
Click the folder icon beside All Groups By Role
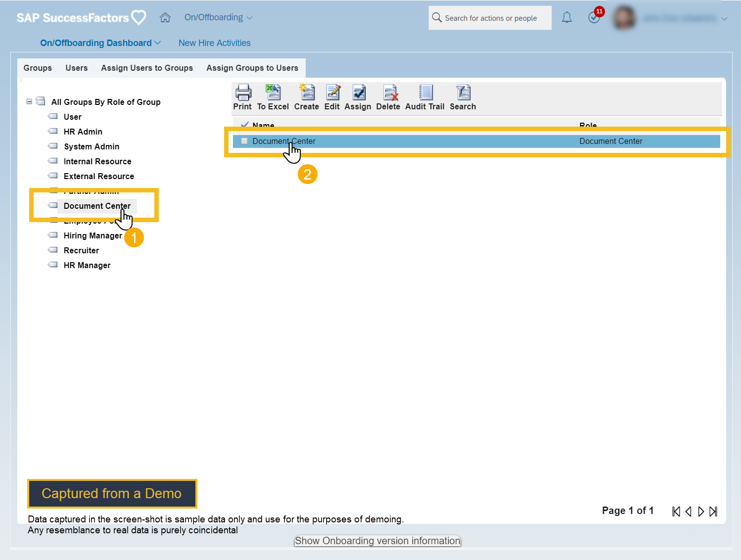coord(41,101)
